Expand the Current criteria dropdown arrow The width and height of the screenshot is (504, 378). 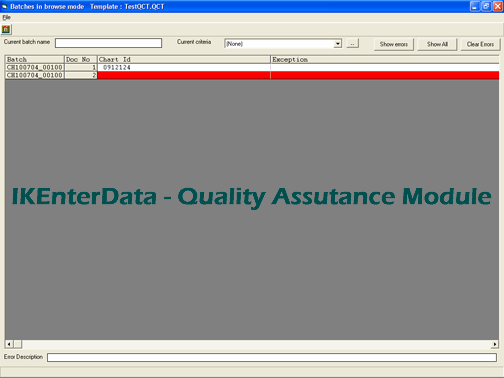pos(338,44)
